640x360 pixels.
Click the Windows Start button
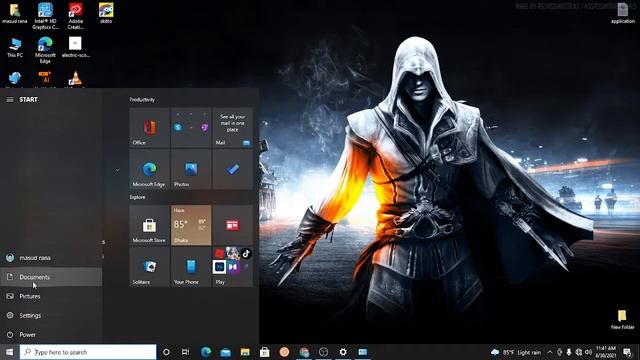(x=9, y=352)
